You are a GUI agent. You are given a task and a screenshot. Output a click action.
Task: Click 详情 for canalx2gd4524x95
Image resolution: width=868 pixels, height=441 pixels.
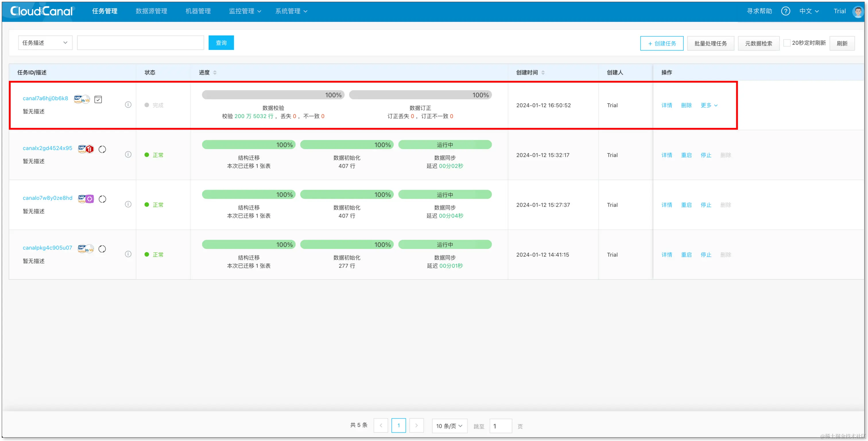(x=666, y=155)
